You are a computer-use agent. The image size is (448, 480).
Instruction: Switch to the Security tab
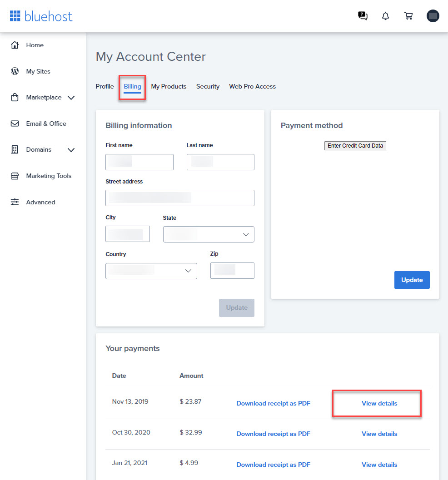point(208,86)
